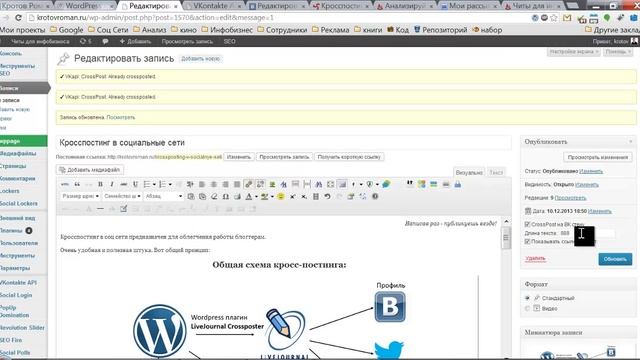Click the lock icon in the toolbar
This screenshot has height=360, width=640.
(458, 184)
